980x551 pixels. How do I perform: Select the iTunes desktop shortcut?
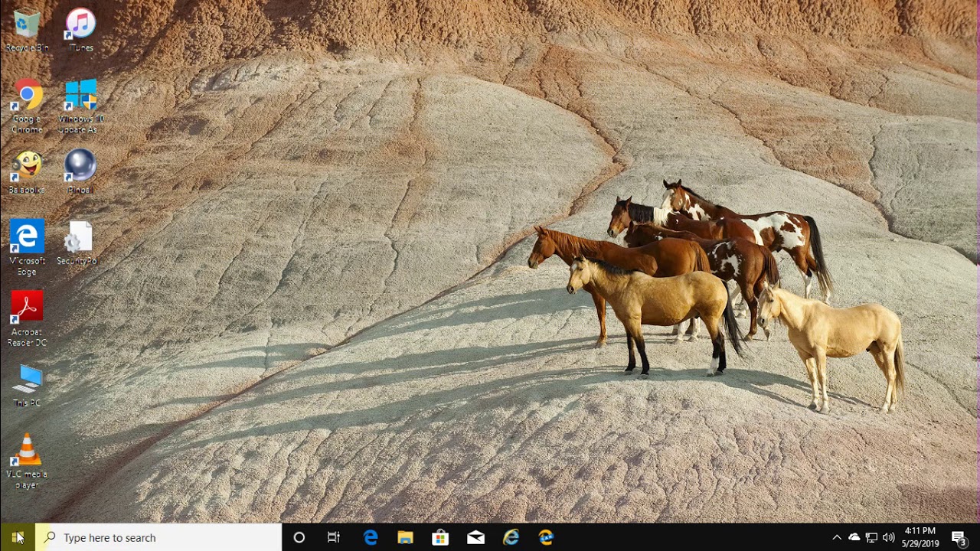coord(80,31)
